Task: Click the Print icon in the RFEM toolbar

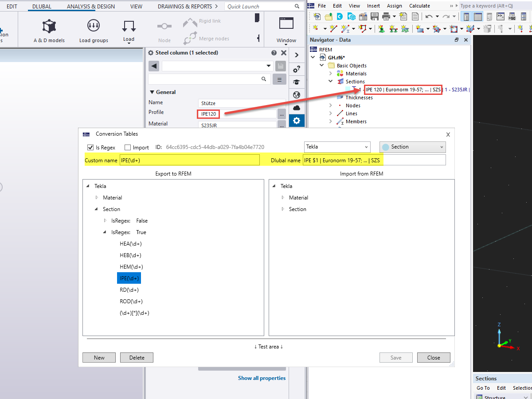Action: pyautogui.click(x=387, y=16)
